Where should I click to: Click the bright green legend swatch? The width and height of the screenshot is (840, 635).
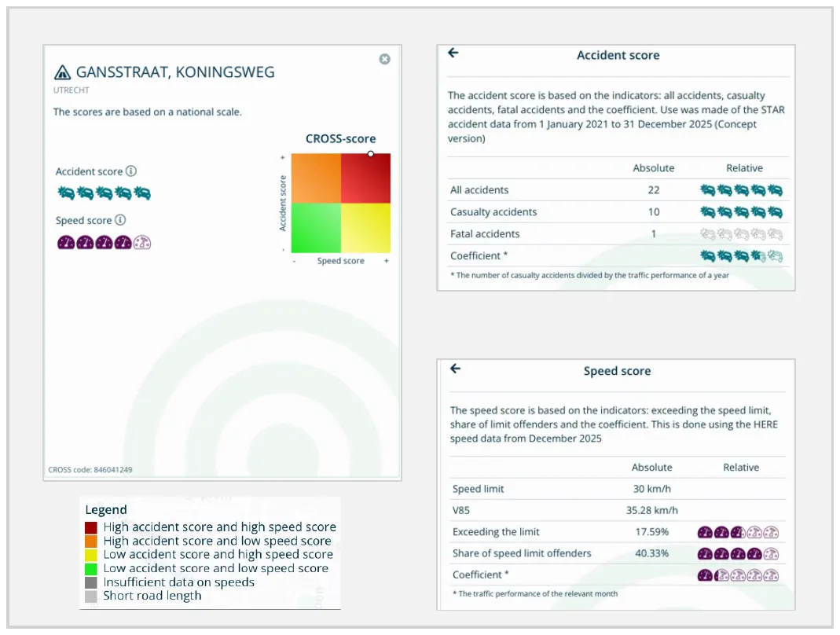click(91, 568)
